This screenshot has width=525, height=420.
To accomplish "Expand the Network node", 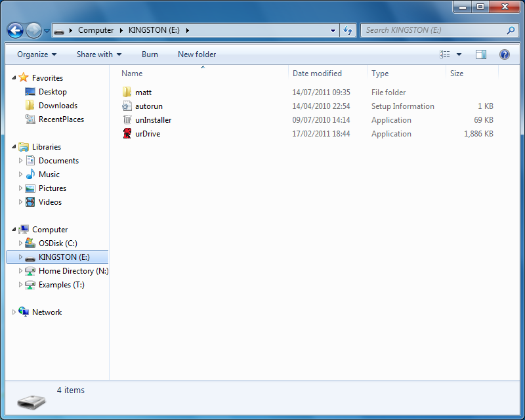I will [x=14, y=312].
